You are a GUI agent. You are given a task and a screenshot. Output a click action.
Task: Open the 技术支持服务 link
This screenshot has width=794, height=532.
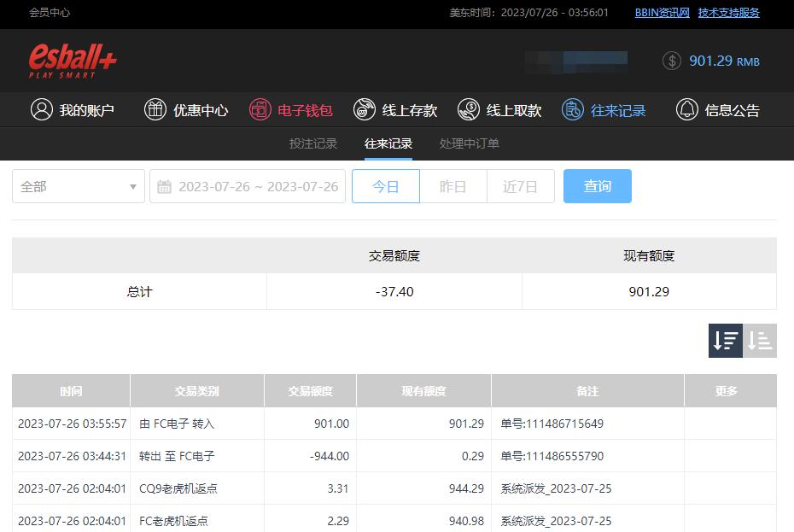(728, 13)
